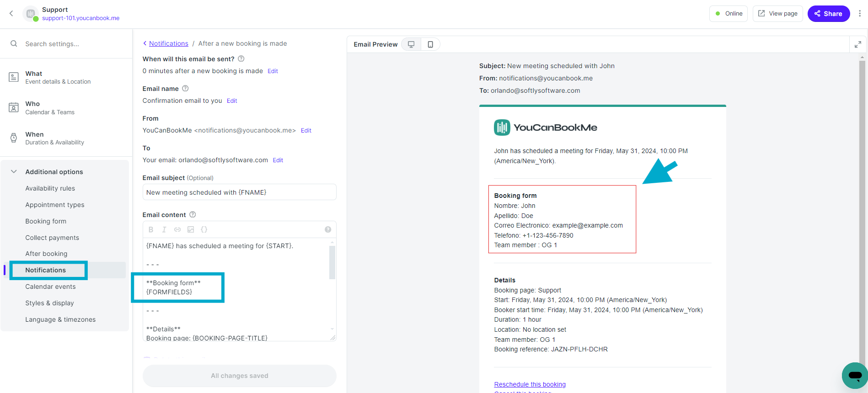
Task: Collapse the Additional options section
Action: (x=14, y=172)
